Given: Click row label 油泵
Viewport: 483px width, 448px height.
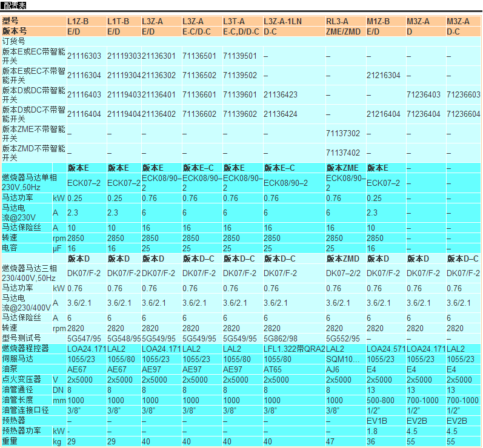Looking at the screenshot, I should click(10, 369).
